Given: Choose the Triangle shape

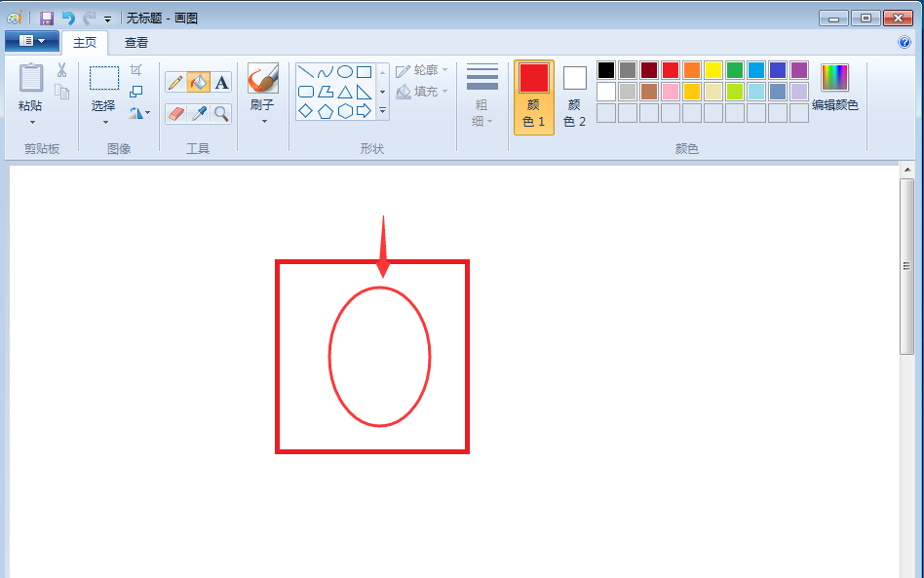Looking at the screenshot, I should pyautogui.click(x=345, y=92).
